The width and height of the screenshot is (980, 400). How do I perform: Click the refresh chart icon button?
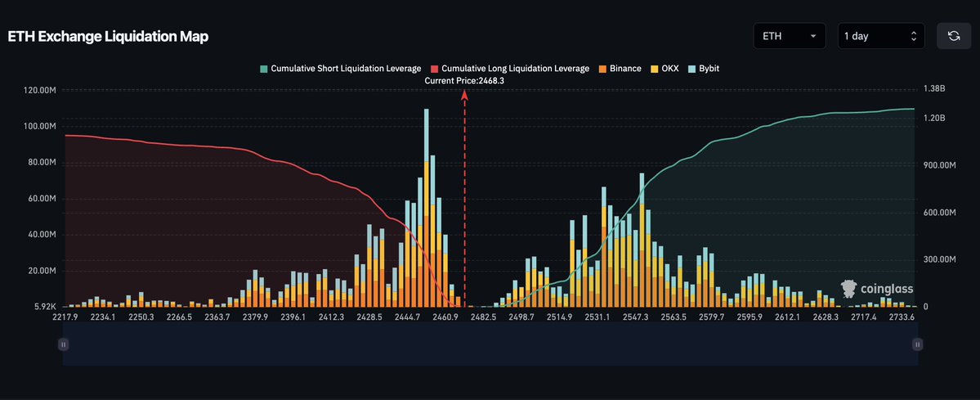click(x=954, y=36)
